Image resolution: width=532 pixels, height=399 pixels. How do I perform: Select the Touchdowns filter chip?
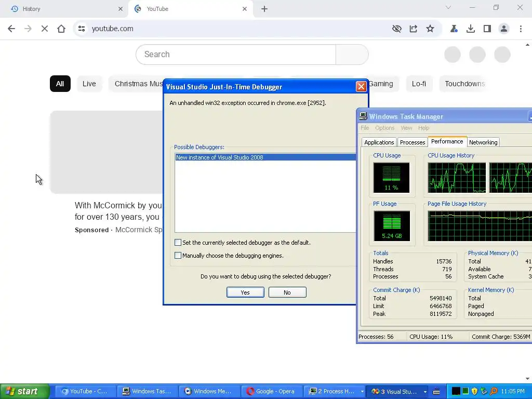pos(464,84)
